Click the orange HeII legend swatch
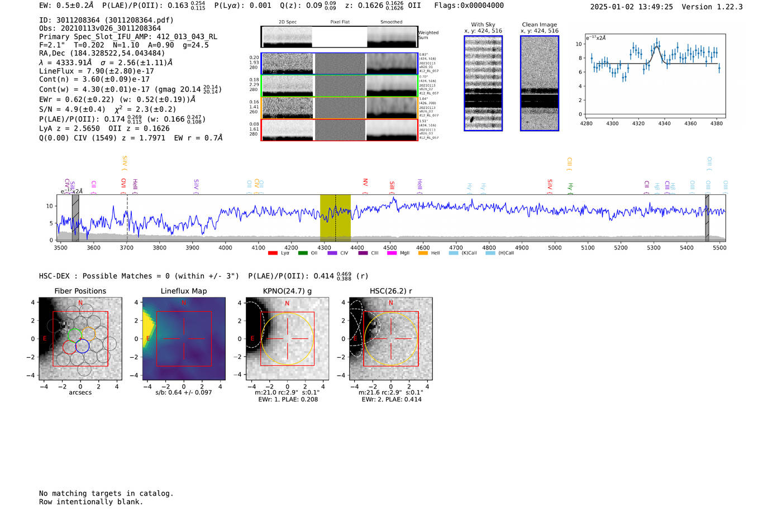782x532 pixels. point(423,253)
